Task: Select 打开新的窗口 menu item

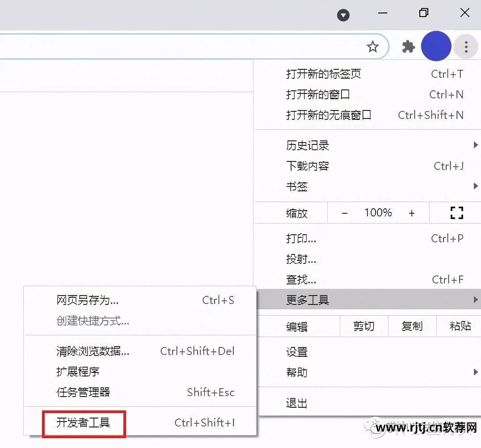Action: click(x=367, y=94)
